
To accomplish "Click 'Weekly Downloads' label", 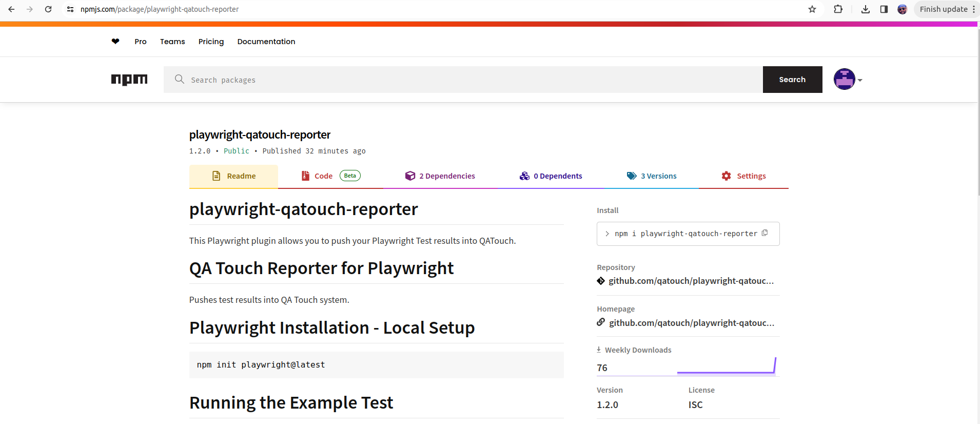I will pyautogui.click(x=638, y=350).
